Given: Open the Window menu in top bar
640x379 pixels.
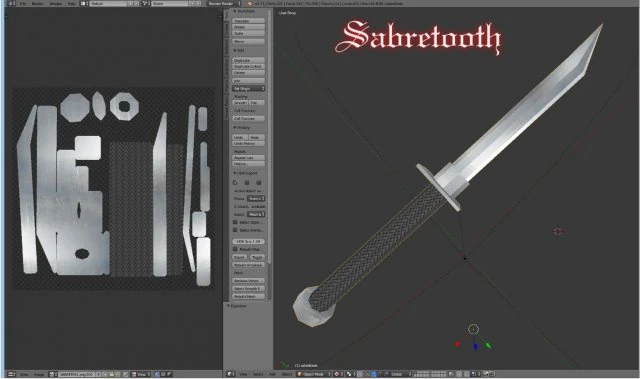Looking at the screenshot, I should (x=56, y=4).
